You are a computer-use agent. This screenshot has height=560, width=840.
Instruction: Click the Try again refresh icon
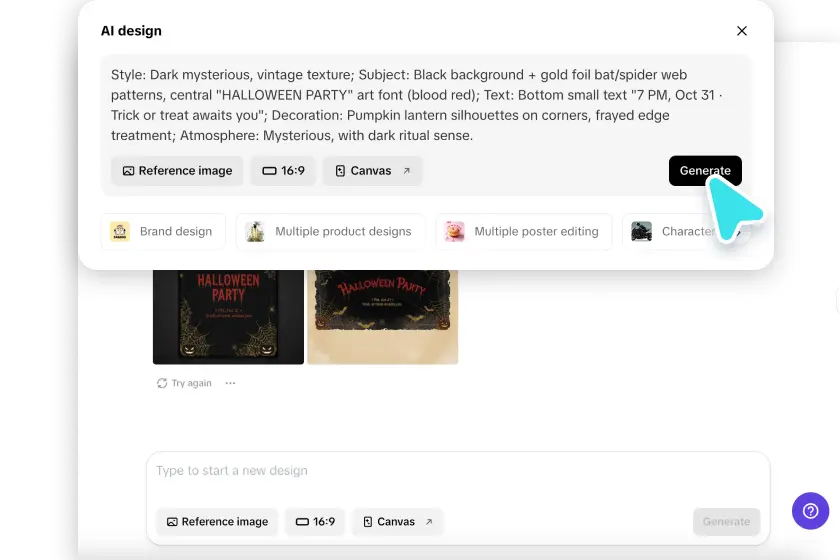(162, 383)
